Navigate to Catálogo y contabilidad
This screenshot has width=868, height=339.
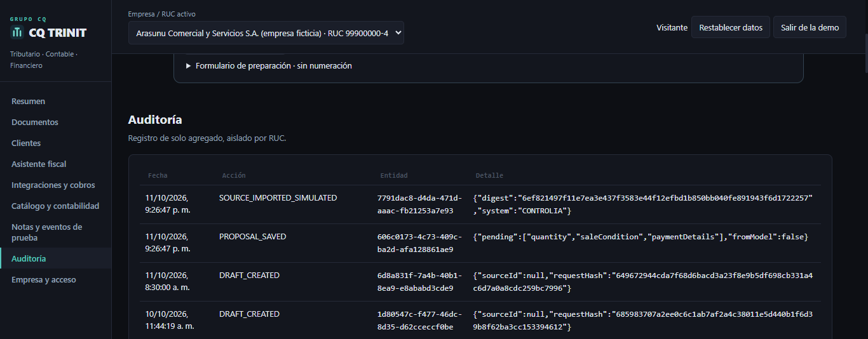point(56,206)
